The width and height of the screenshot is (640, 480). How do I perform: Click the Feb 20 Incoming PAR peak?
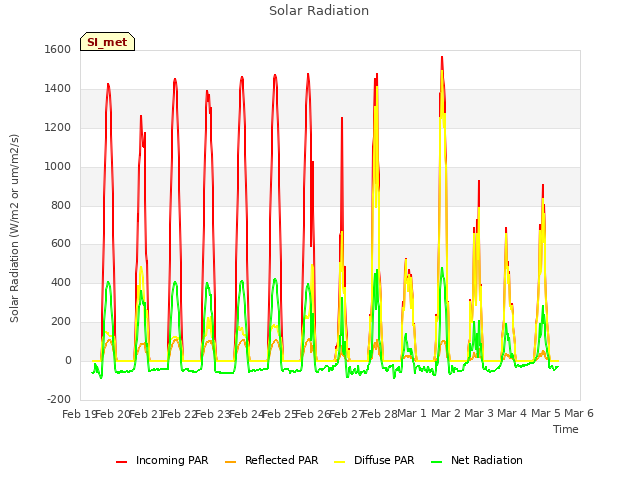point(108,84)
